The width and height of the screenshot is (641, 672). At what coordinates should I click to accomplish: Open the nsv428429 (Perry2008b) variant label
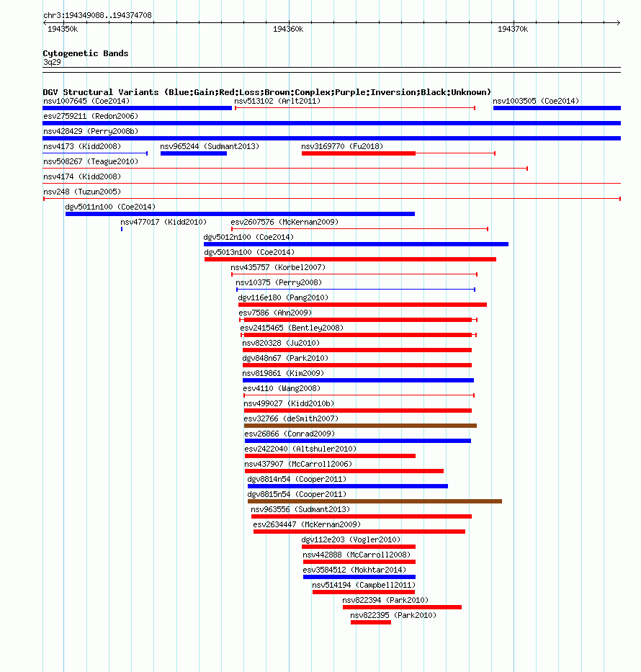[91, 131]
